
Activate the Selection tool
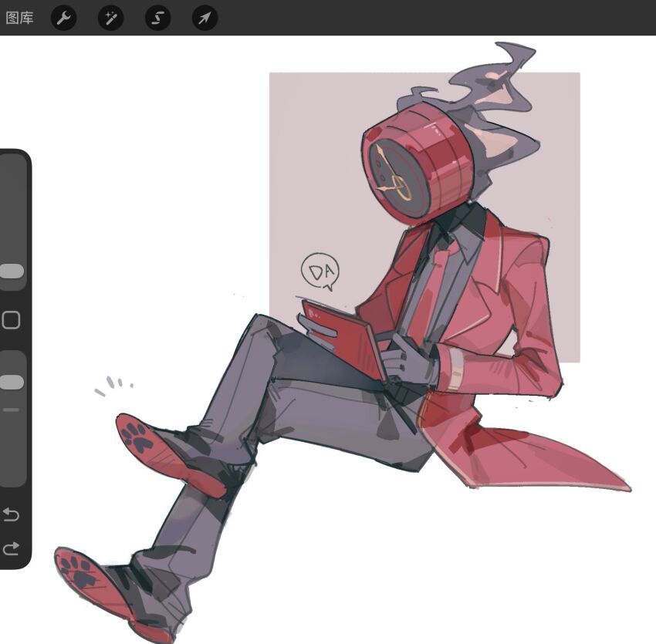(x=157, y=18)
